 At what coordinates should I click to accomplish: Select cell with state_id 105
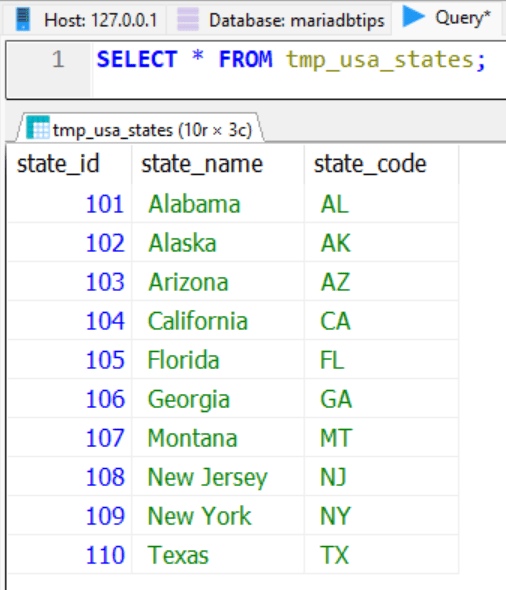(70, 360)
